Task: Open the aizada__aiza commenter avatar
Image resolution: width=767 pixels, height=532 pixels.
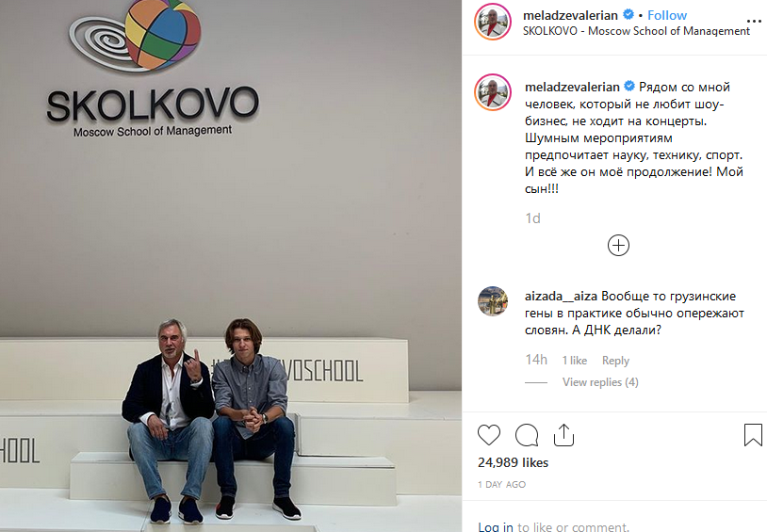Action: pyautogui.click(x=493, y=301)
